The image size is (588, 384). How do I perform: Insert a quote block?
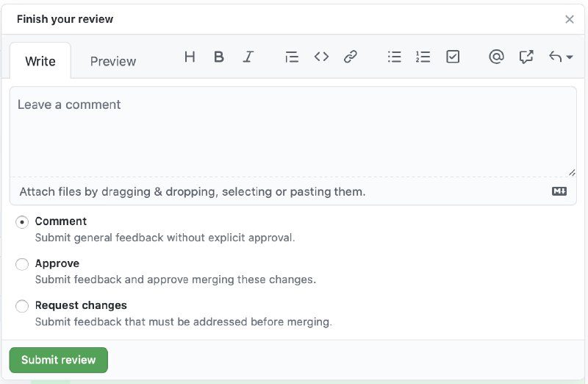[x=291, y=57]
